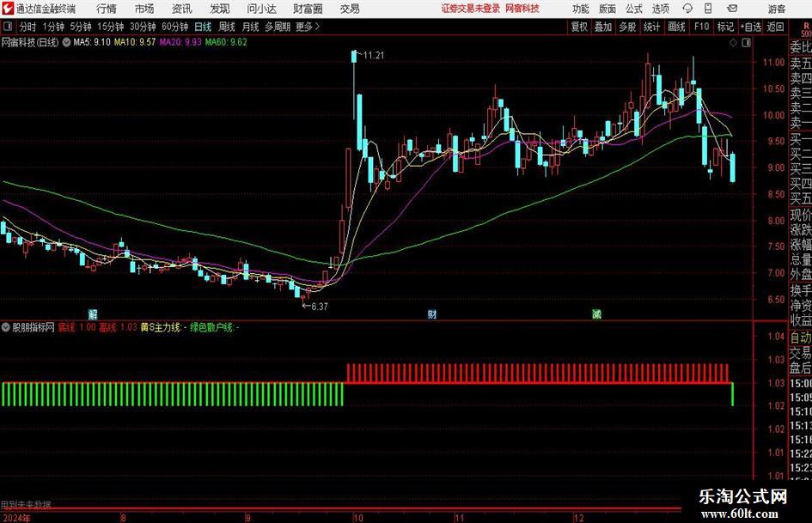Click the 财 marker below the chart

tap(432, 313)
